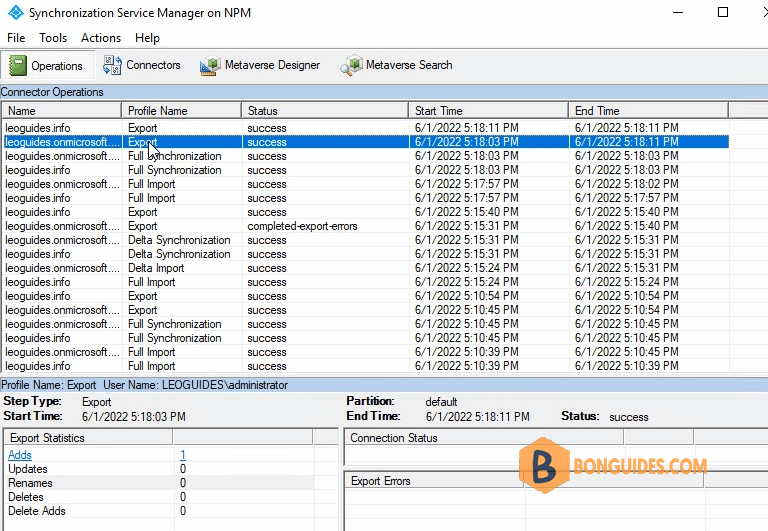
Task: Click the Export Statistics column header
Action: pyautogui.click(x=88, y=438)
